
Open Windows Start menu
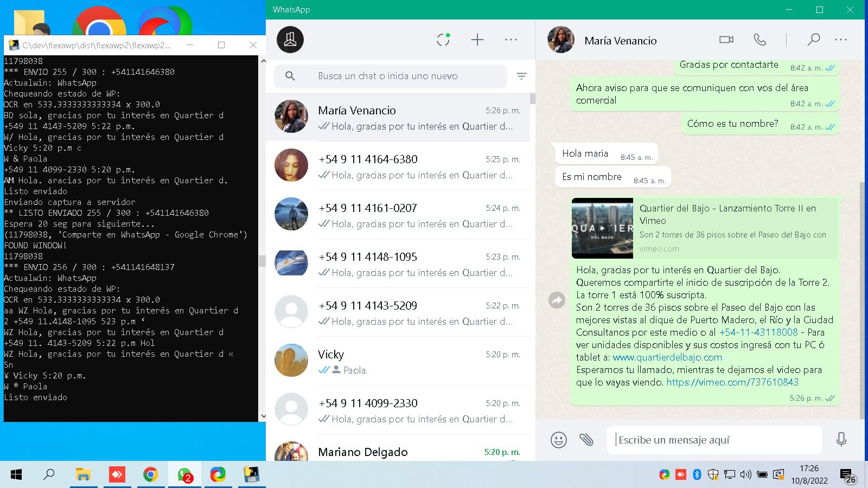(16, 475)
